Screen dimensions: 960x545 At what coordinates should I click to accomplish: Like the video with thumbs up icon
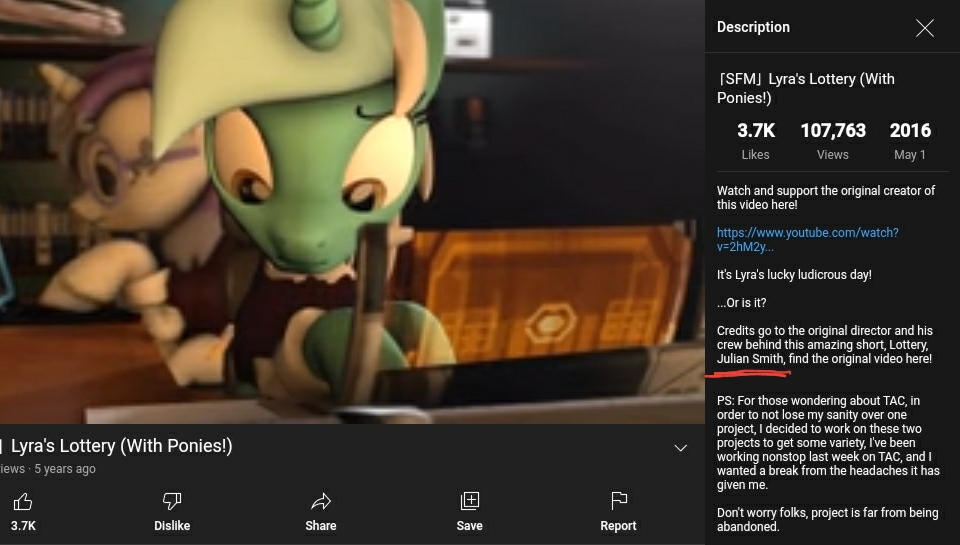click(23, 502)
